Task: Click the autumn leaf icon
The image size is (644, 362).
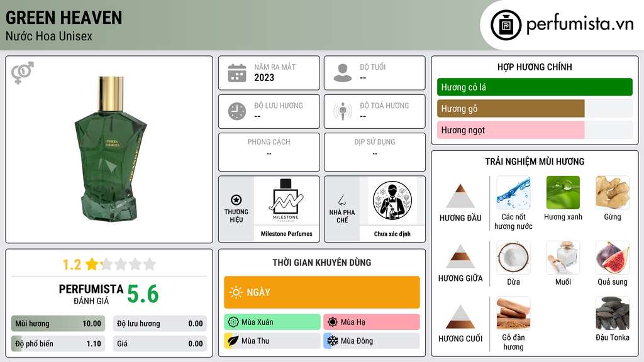Action: [x=233, y=341]
